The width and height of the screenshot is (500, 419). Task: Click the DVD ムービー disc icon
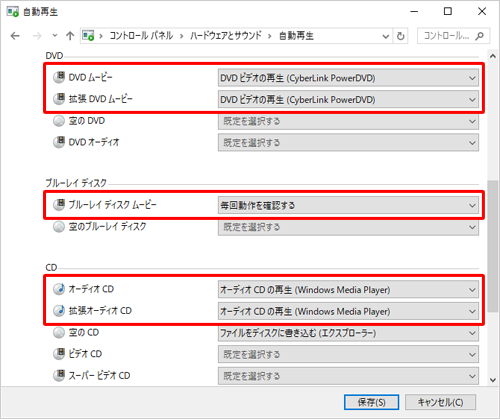(59, 77)
